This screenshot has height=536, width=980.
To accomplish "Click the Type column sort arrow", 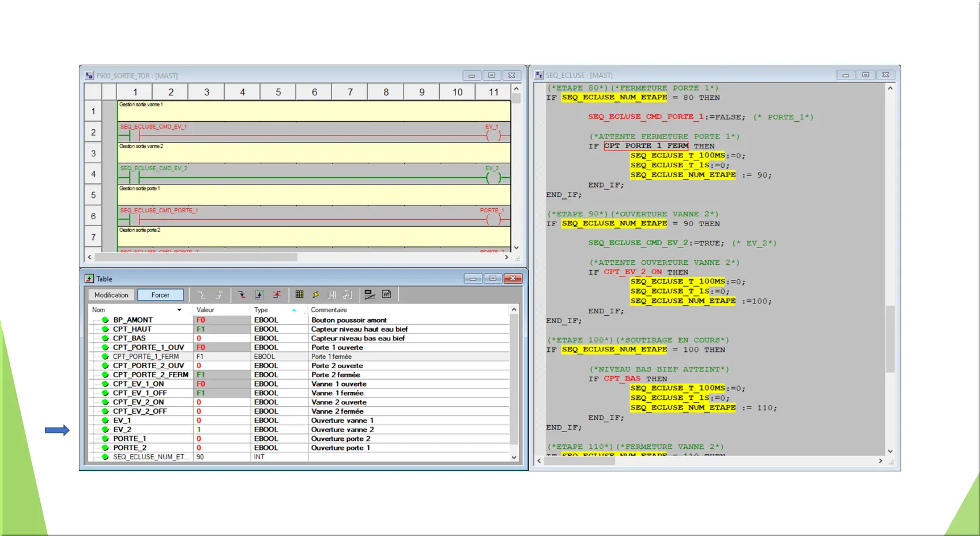I will pyautogui.click(x=294, y=310).
